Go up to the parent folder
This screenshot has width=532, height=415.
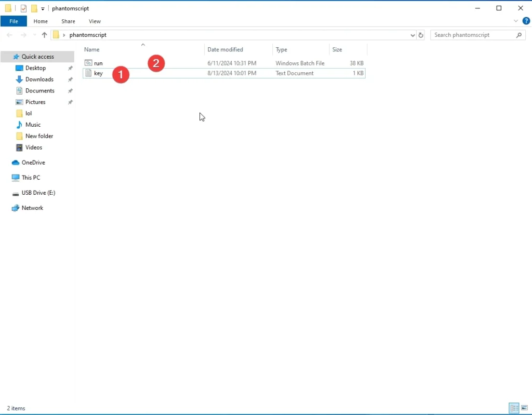tap(44, 35)
